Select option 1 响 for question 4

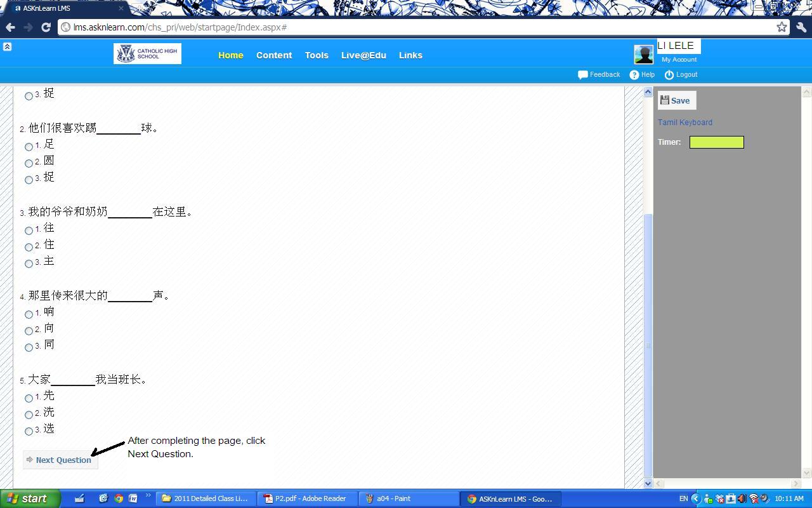pyautogui.click(x=29, y=314)
